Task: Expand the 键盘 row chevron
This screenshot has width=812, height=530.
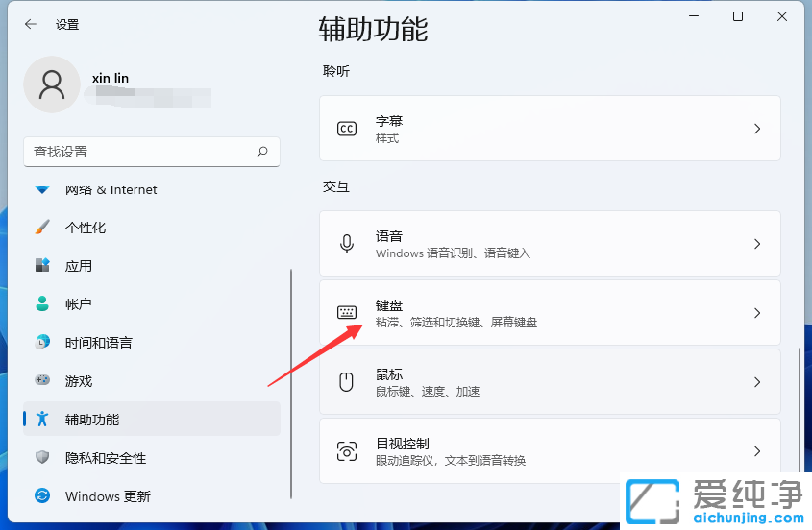Action: pyautogui.click(x=757, y=313)
